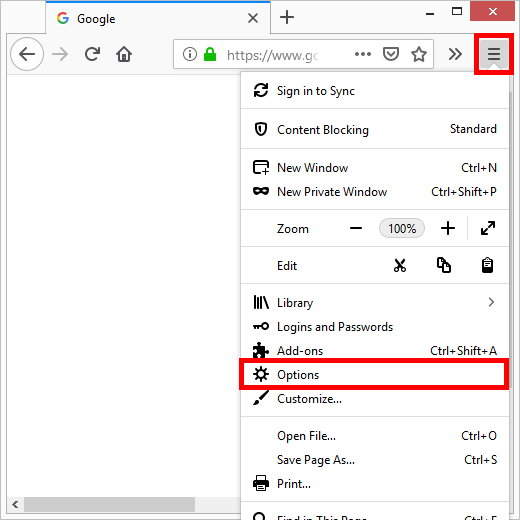Select Open File… menu entry

375,436
